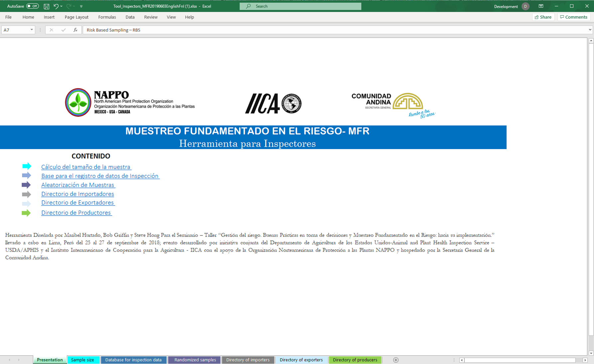The image size is (594, 364).
Task: Click the Undo arrow icon
Action: (x=56, y=6)
